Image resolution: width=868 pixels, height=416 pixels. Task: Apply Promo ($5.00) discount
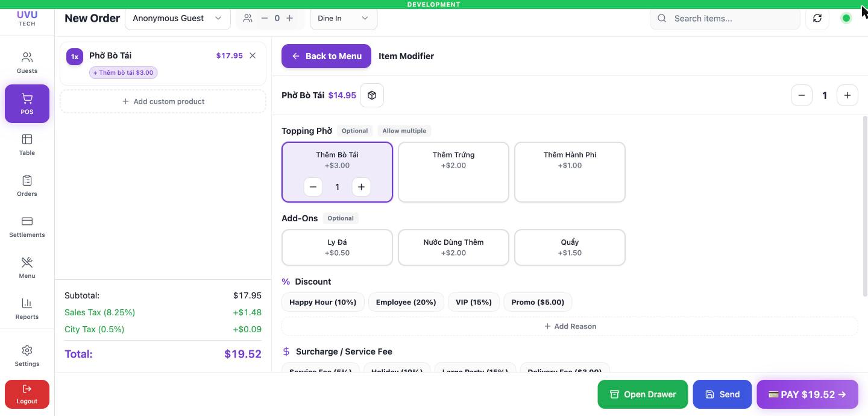click(x=538, y=302)
